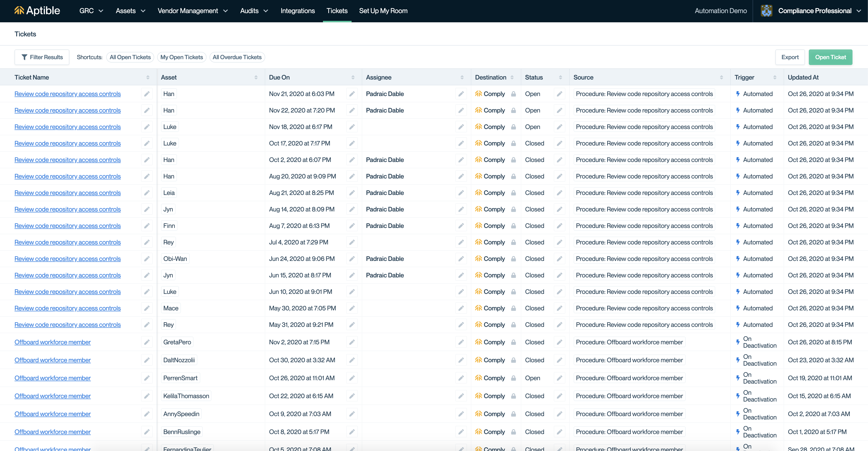Open Offboard workforce member ticket for DaltNozzolii

(x=53, y=360)
